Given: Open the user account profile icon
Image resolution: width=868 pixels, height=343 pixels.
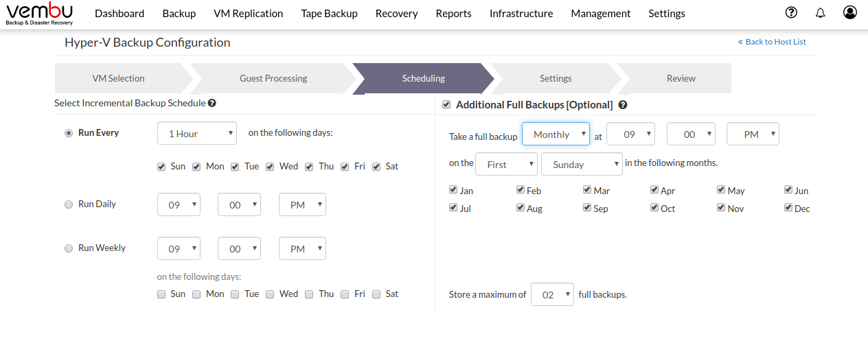Looking at the screenshot, I should tap(850, 12).
